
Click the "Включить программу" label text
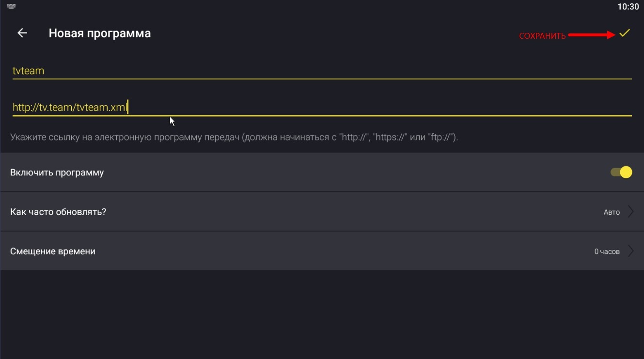pyautogui.click(x=57, y=172)
